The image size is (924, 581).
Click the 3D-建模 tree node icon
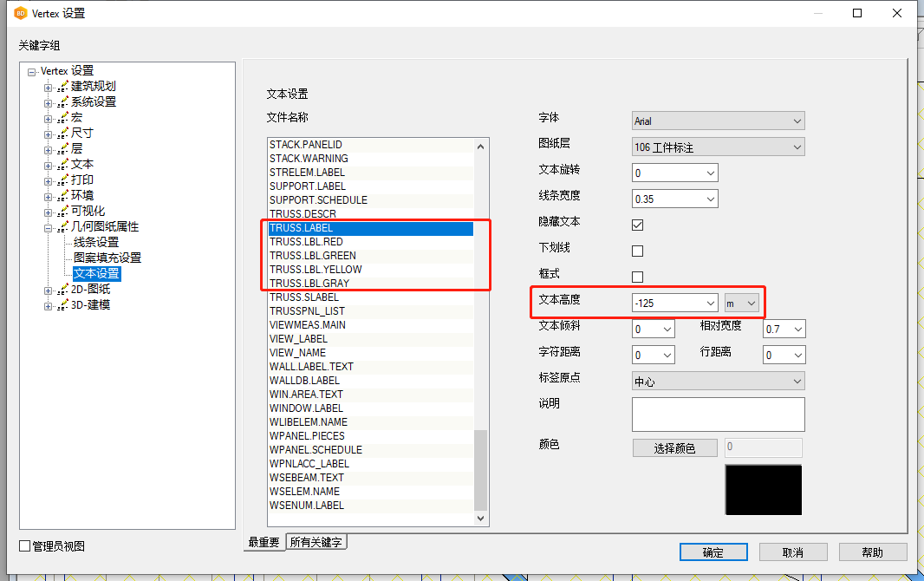coord(62,305)
